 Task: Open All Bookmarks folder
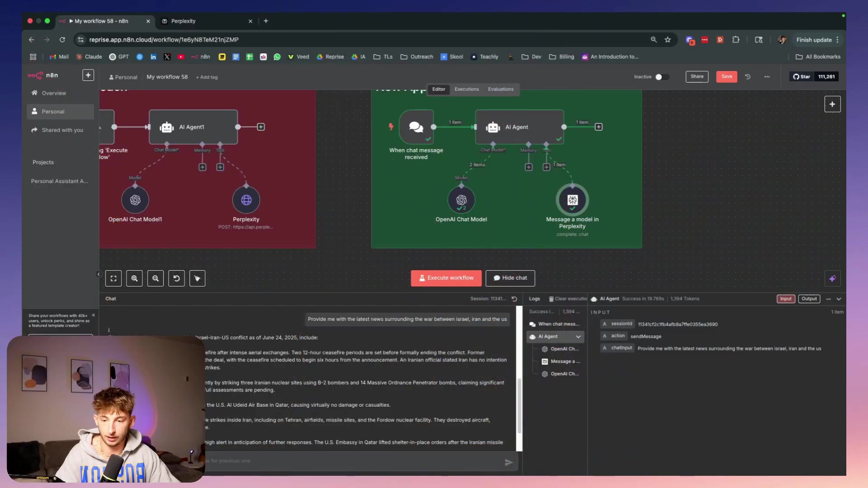[818, 57]
